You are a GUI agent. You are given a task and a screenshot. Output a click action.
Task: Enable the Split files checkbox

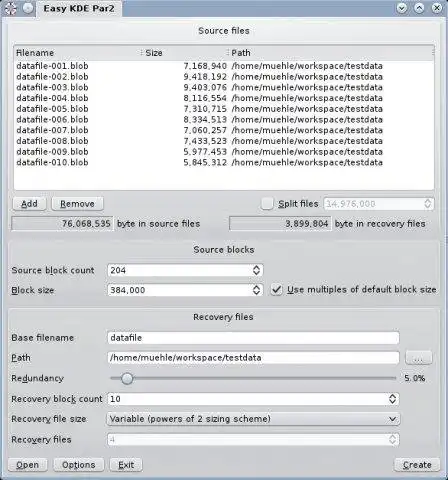tap(267, 204)
